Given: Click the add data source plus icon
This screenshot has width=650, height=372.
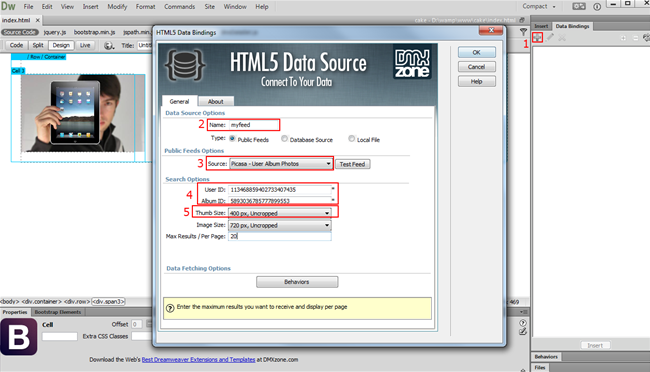Looking at the screenshot, I should pos(537,37).
